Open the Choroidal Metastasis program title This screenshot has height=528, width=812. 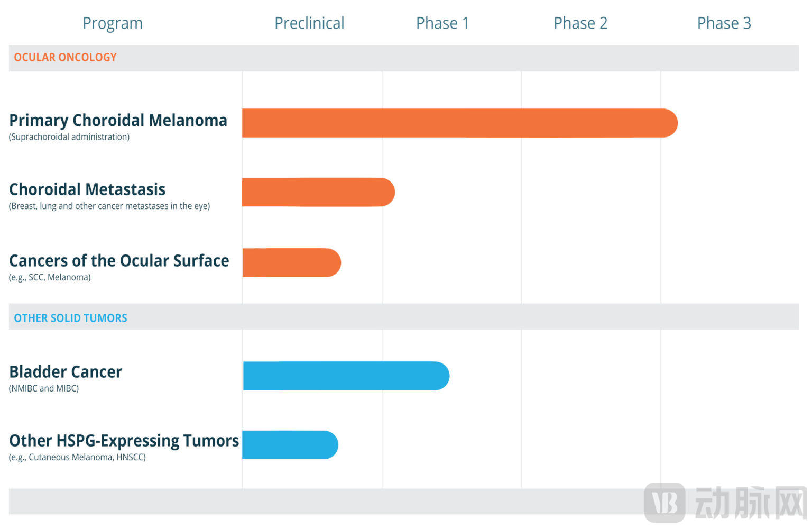click(87, 189)
